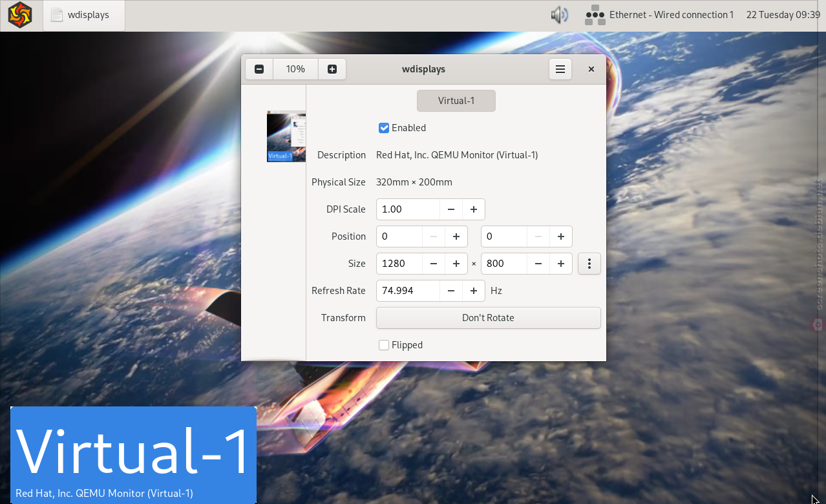Increase the Position Y value
826x504 pixels.
point(561,236)
